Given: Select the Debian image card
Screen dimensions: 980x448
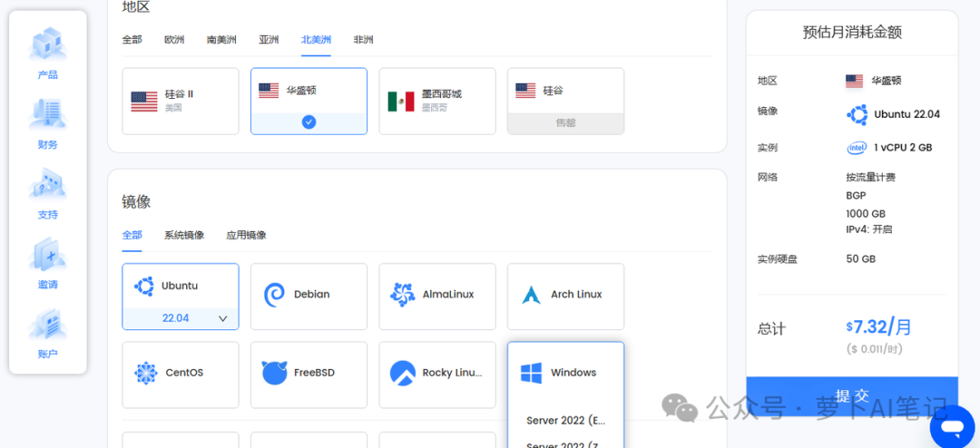Looking at the screenshot, I should (309, 297).
